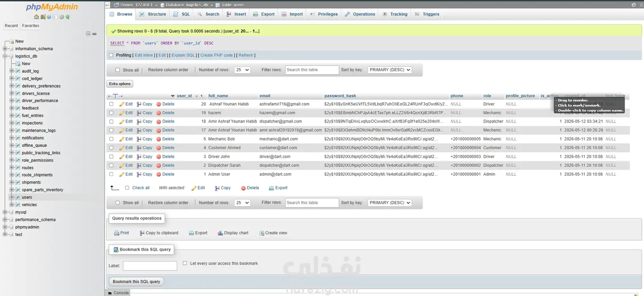The height and width of the screenshot is (296, 644).
Task: Collapse logistics_db database node
Action: click(5, 56)
